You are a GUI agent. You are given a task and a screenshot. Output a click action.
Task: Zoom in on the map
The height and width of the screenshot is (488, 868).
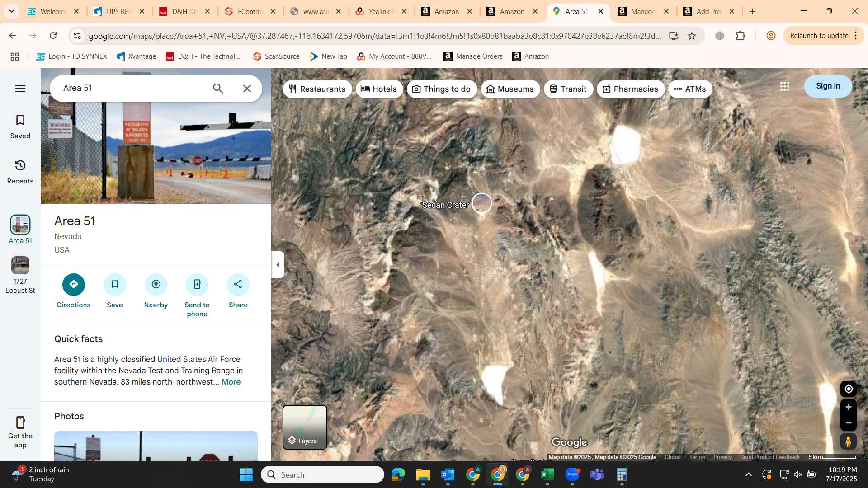848,407
